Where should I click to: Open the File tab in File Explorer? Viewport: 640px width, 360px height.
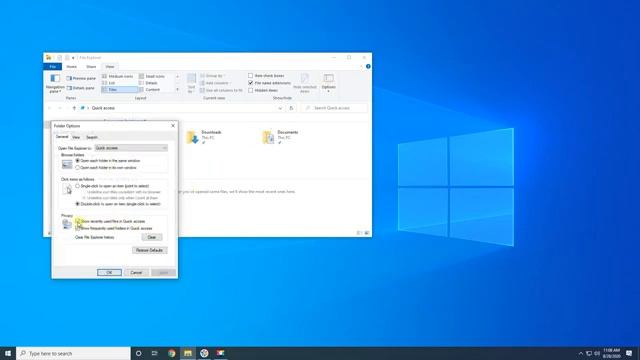(53, 67)
